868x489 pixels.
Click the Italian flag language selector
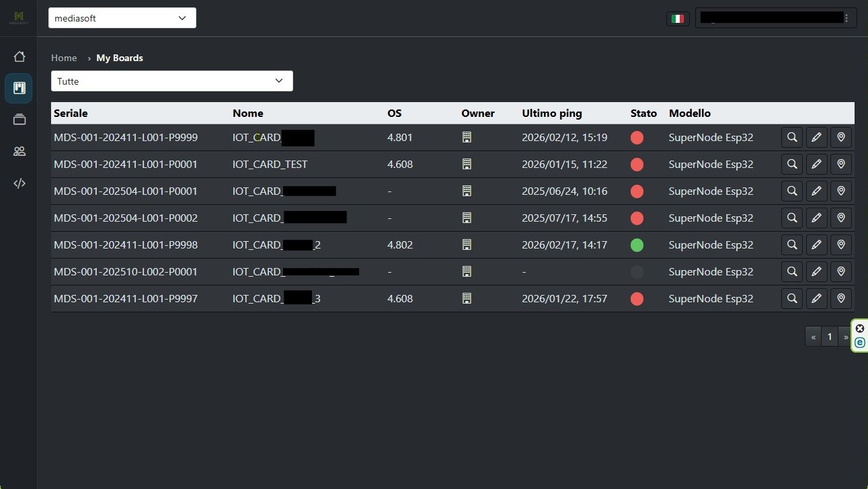[678, 19]
